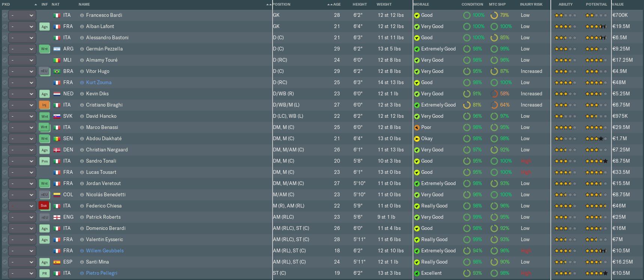Open the picked dropdown for Lucas Tousart
The width and height of the screenshot is (644, 280).
click(22, 172)
